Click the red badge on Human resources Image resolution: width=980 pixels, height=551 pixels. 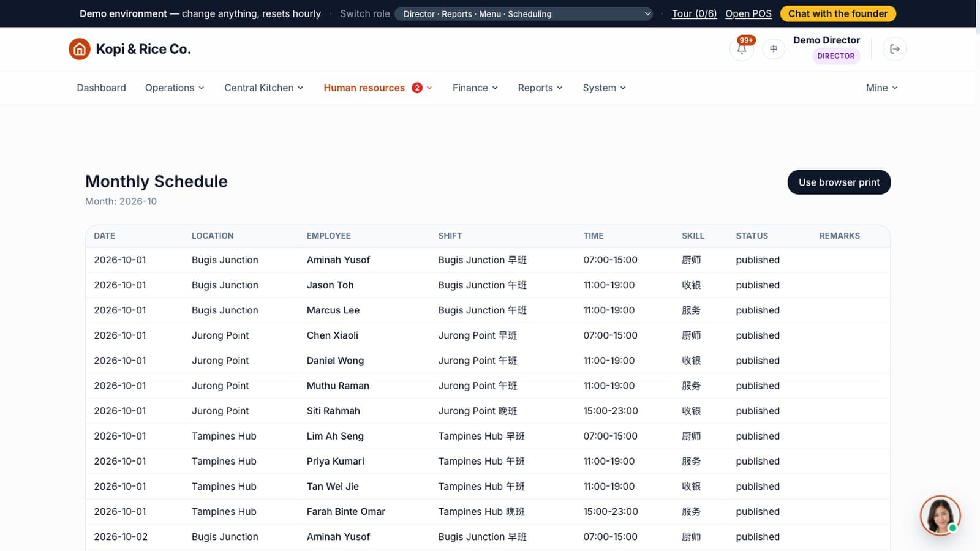click(x=417, y=88)
